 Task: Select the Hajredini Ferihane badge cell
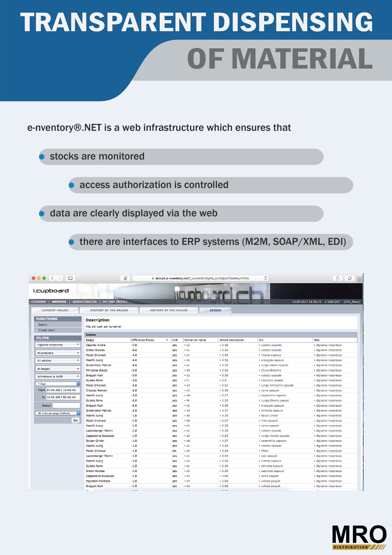[98, 481]
